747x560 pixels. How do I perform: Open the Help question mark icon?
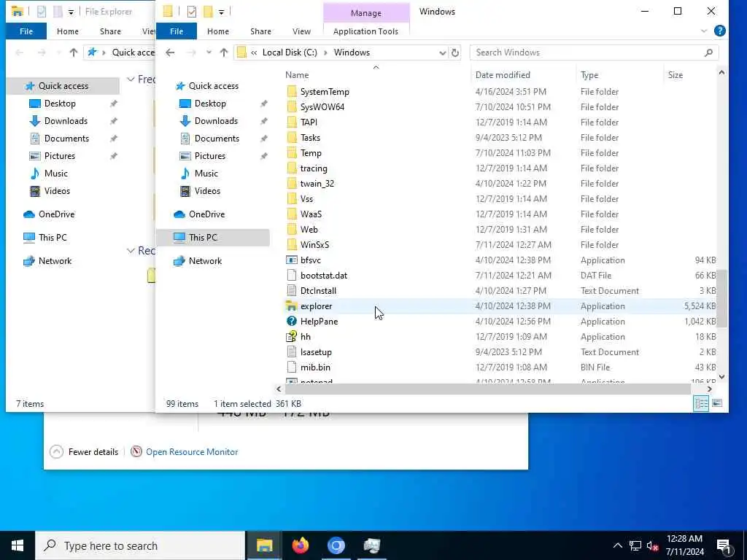click(719, 31)
